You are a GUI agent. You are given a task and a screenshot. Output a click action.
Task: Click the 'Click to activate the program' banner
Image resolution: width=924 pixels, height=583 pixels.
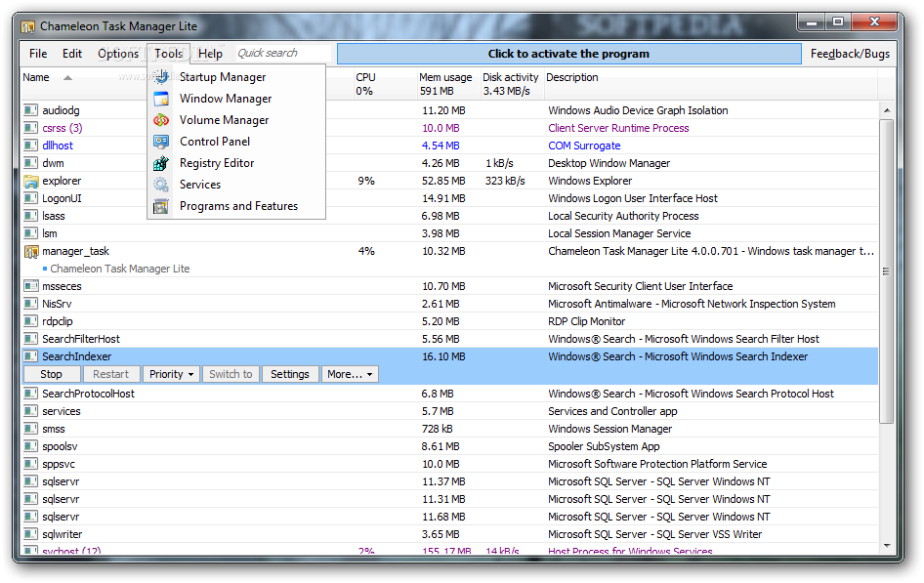(569, 54)
